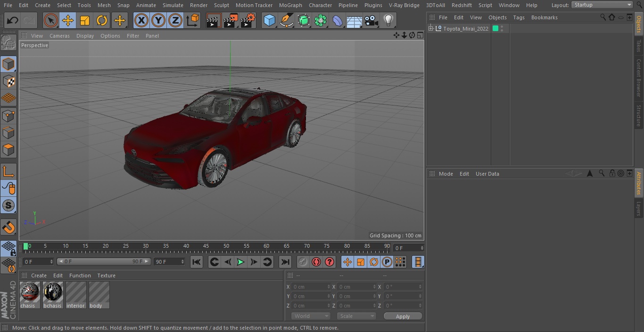Play the animation forwards
Screen dimensions: 644x332
click(240, 262)
